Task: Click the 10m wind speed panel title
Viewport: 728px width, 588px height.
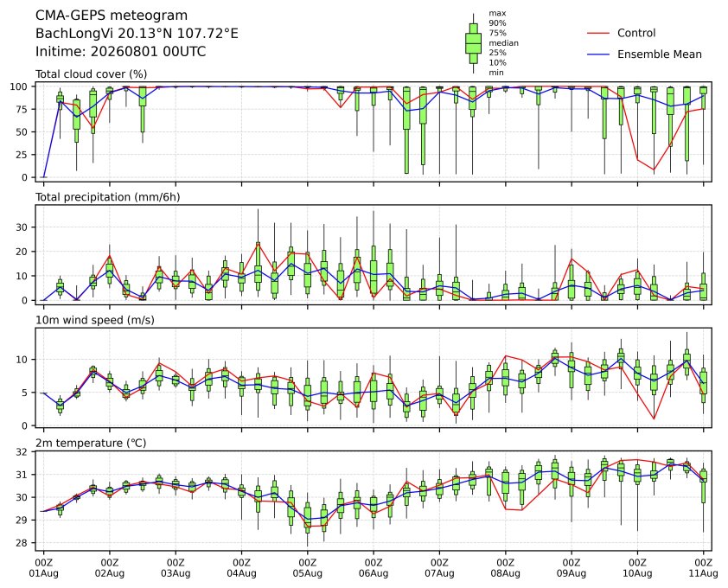Action: tap(95, 320)
